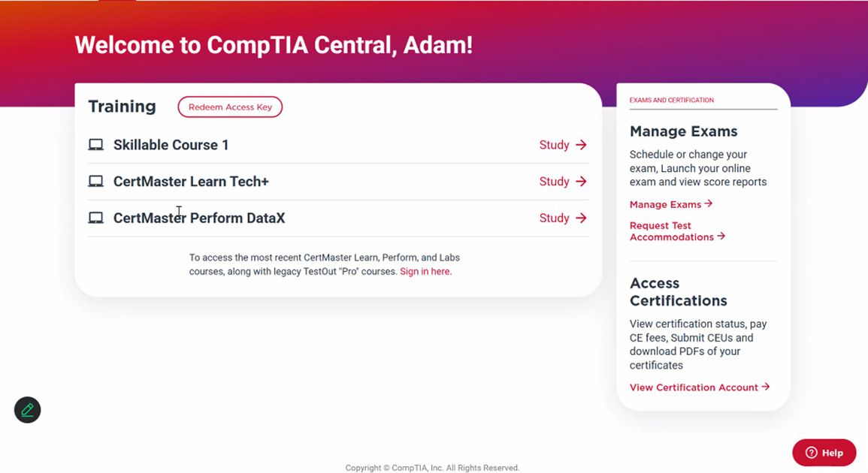Study the Skillable Course 1 training
Viewport: 868px width, 473px height.
point(562,145)
